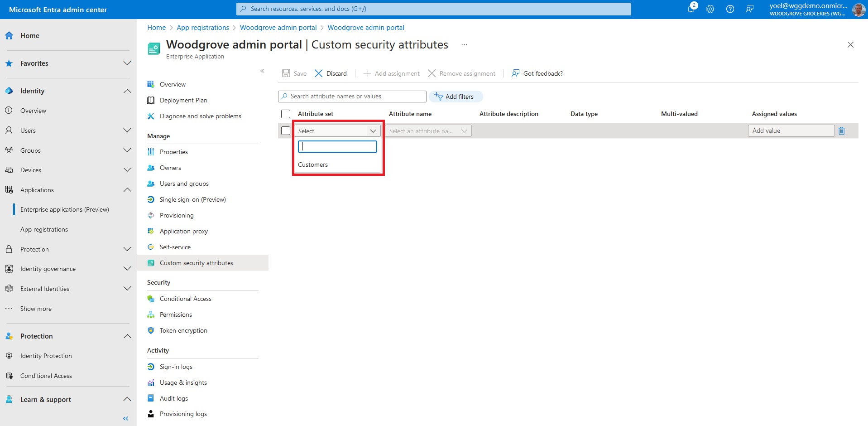Click the Add filters button
Screen dimensions: 868x426
coord(455,97)
